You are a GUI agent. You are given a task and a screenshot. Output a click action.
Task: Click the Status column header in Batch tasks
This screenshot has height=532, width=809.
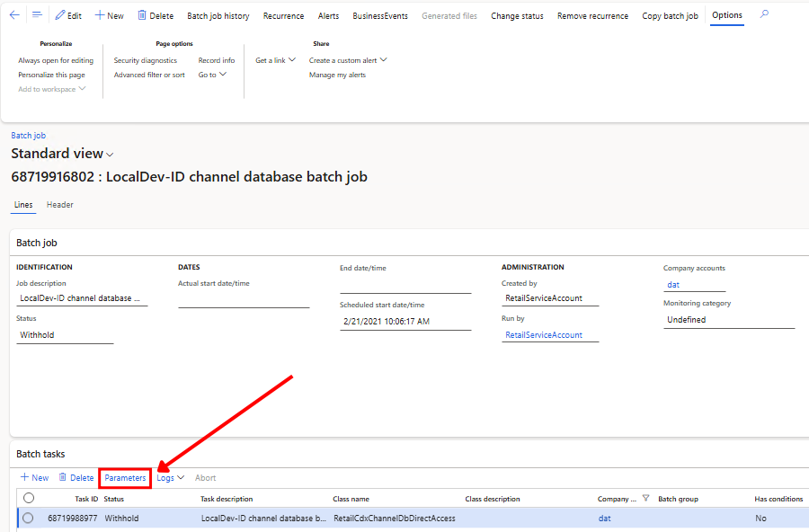(113, 499)
